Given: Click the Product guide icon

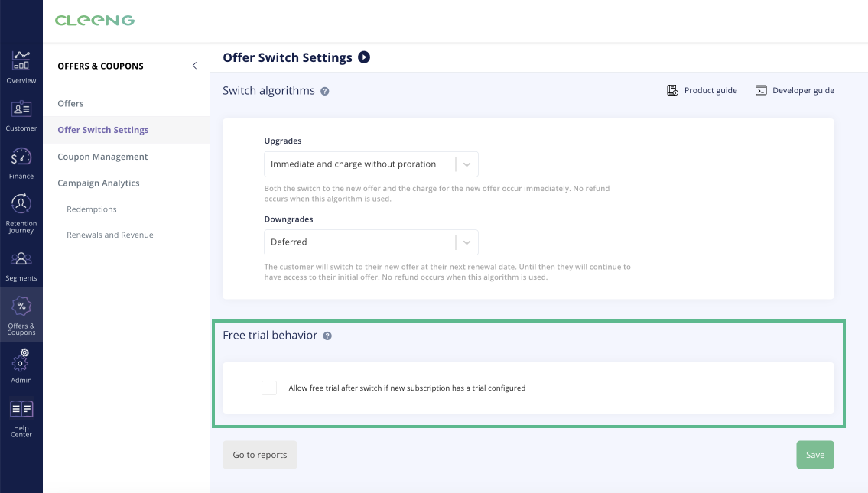Looking at the screenshot, I should (672, 90).
